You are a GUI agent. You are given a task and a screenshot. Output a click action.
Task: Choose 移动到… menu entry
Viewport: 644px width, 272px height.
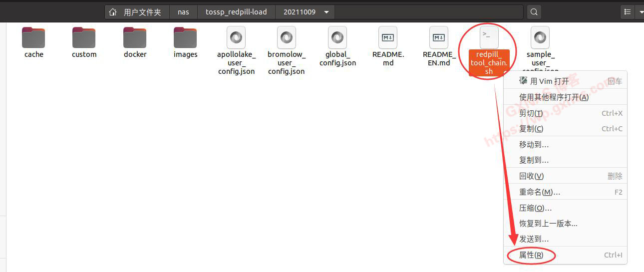tap(565, 145)
